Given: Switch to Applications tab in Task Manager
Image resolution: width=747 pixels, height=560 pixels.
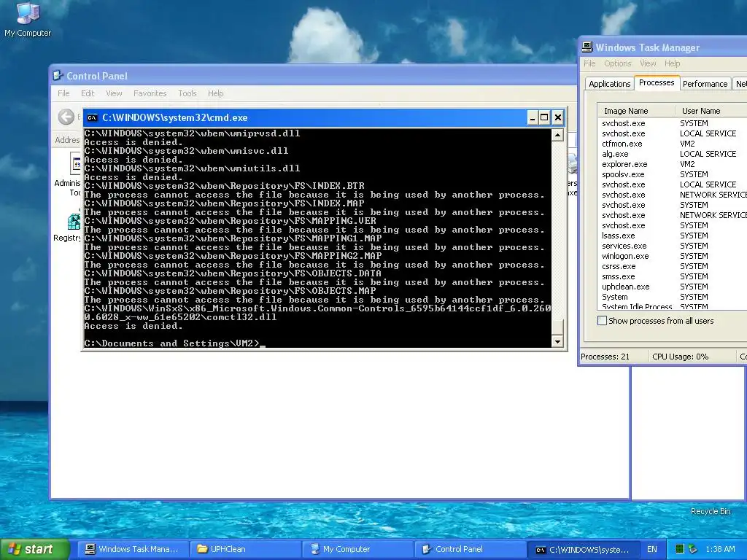Looking at the screenshot, I should [609, 84].
